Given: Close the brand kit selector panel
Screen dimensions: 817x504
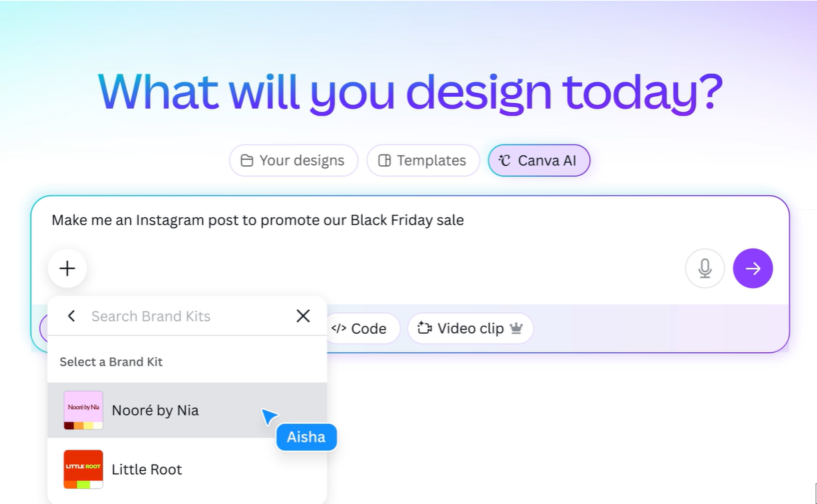Looking at the screenshot, I should point(303,316).
